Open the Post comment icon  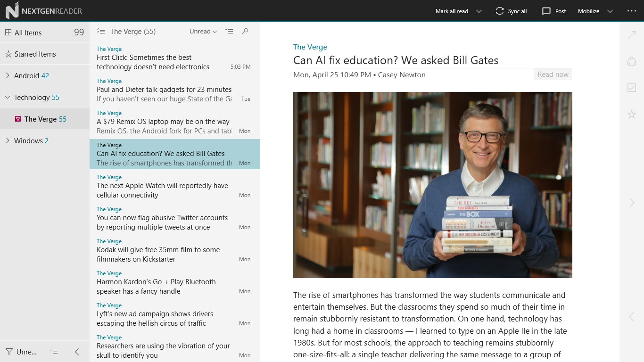tap(546, 11)
